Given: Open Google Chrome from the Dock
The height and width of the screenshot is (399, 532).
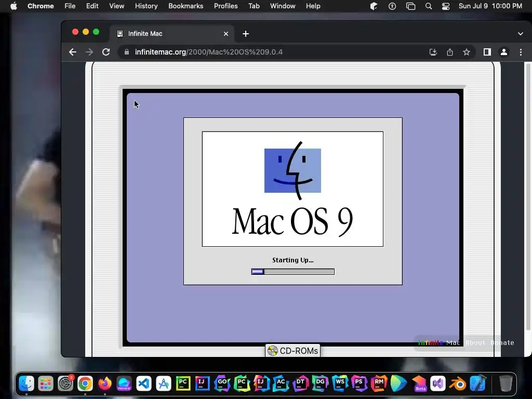Looking at the screenshot, I should click(x=85, y=384).
